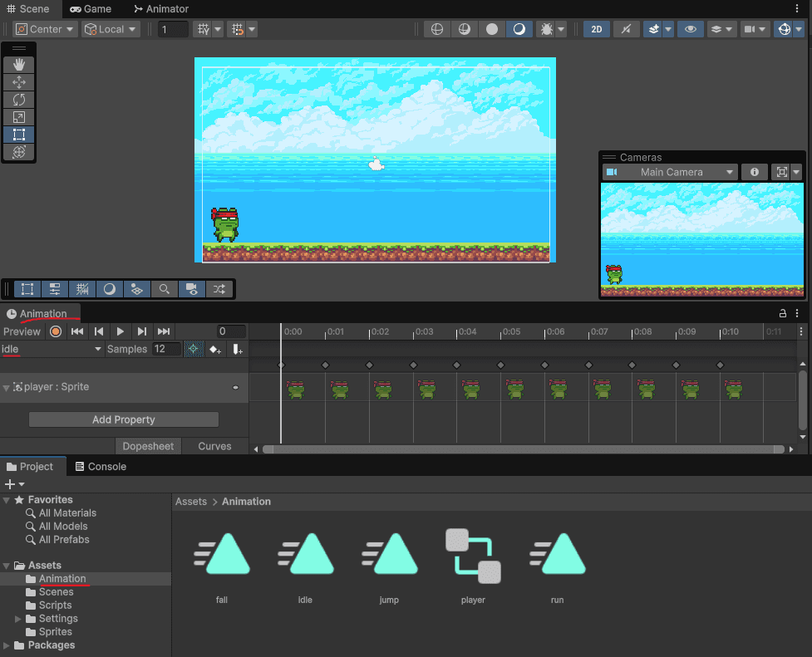Click the Add Property button
The height and width of the screenshot is (657, 812).
pyautogui.click(x=123, y=419)
